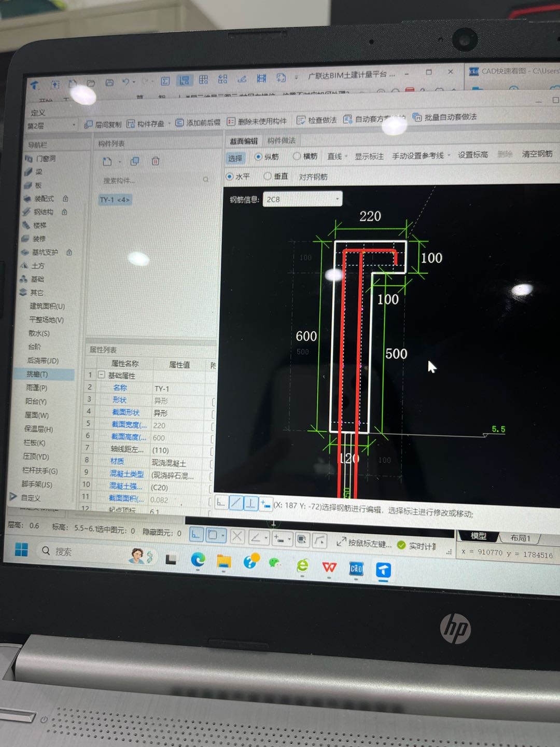This screenshot has width=560, height=747.
Task: Select the 垂直 radio button
Action: (x=268, y=176)
